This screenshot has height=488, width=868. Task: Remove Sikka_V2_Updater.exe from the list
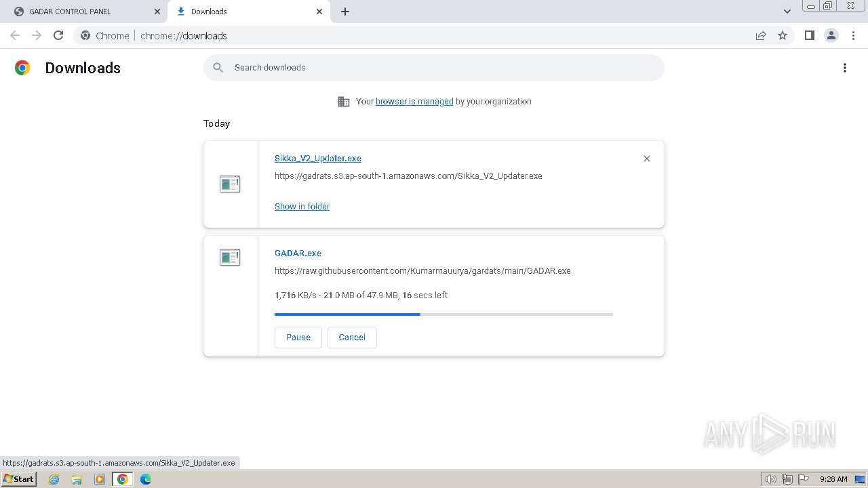click(x=647, y=159)
